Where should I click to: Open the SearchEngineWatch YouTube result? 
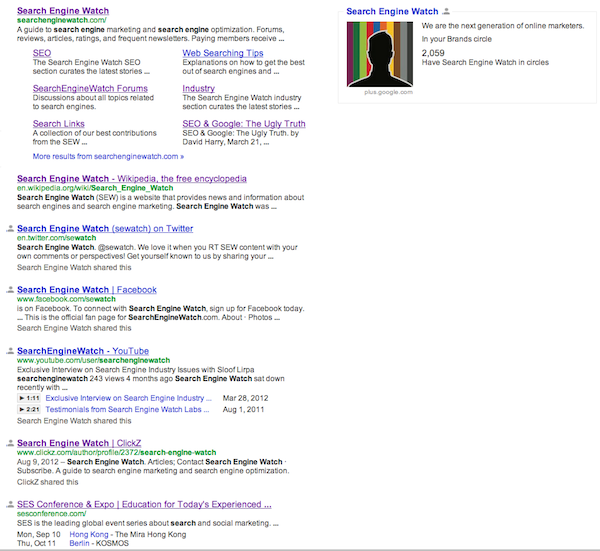83,351
